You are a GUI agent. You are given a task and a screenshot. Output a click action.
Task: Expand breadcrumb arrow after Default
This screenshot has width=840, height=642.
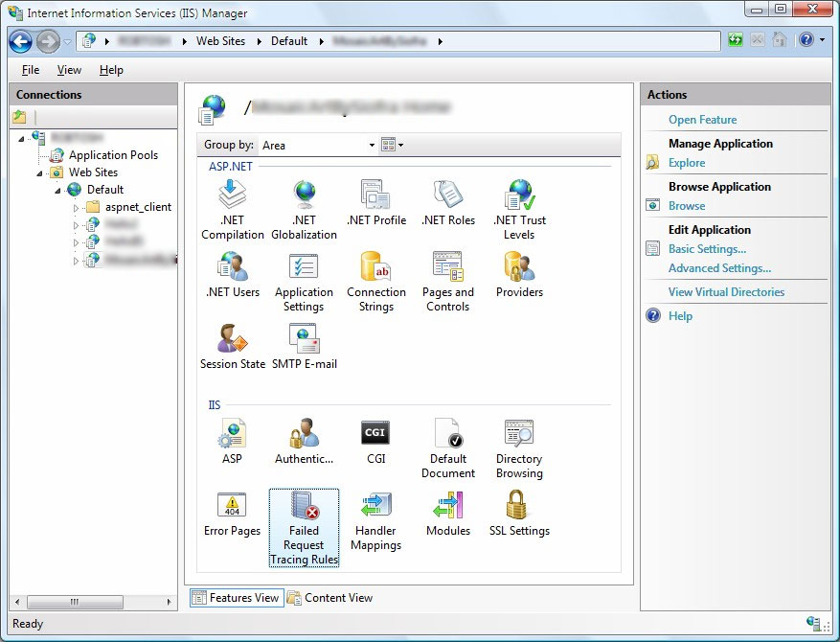coord(322,41)
